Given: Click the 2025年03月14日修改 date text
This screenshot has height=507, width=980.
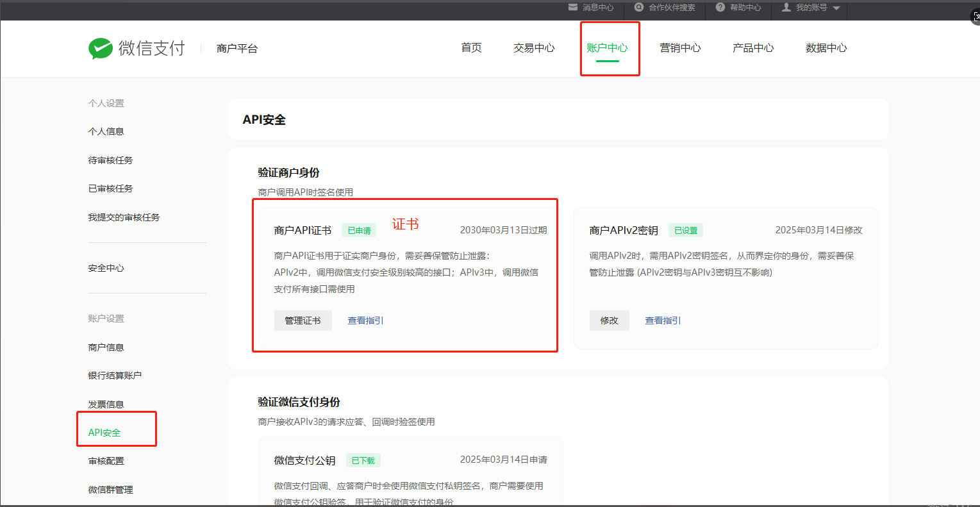Looking at the screenshot, I should click(818, 230).
